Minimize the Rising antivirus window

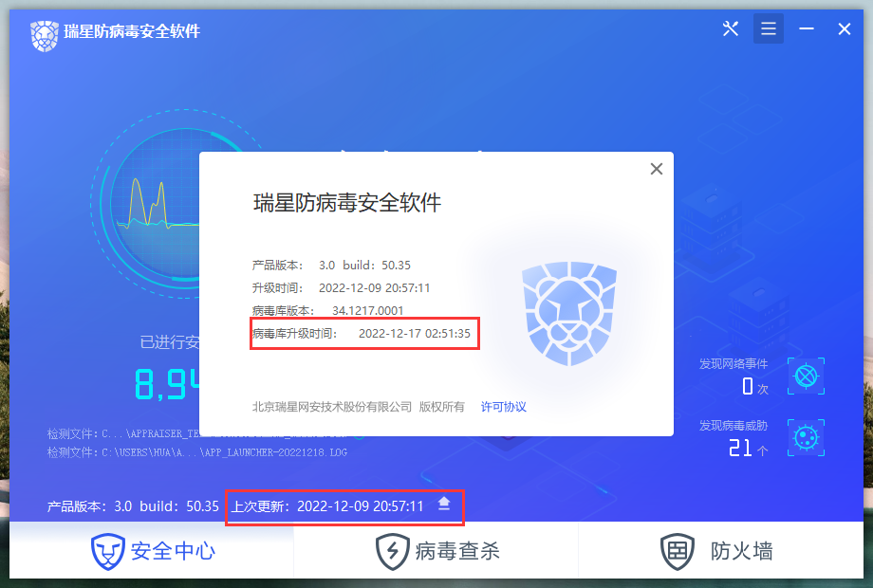tap(807, 28)
